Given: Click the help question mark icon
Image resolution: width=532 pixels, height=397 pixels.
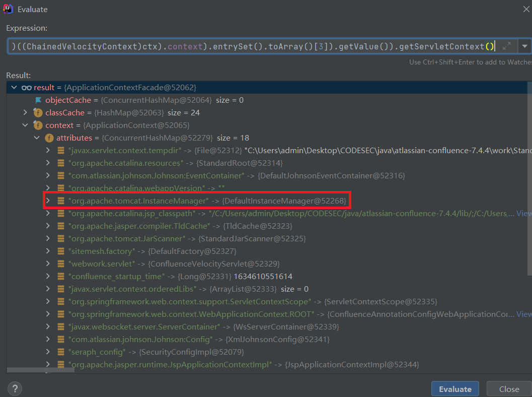Looking at the screenshot, I should pos(15,388).
